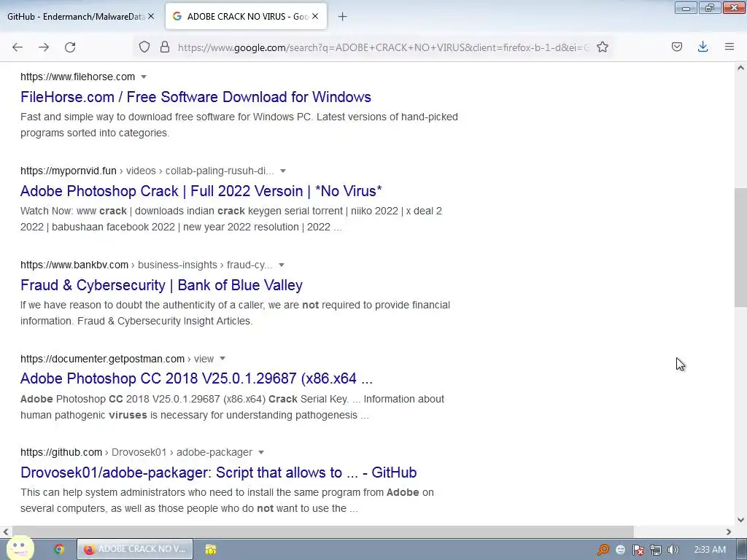Screen dimensions: 747x560
Task: Click the gray smiley tray icon
Action: [x=620, y=550]
